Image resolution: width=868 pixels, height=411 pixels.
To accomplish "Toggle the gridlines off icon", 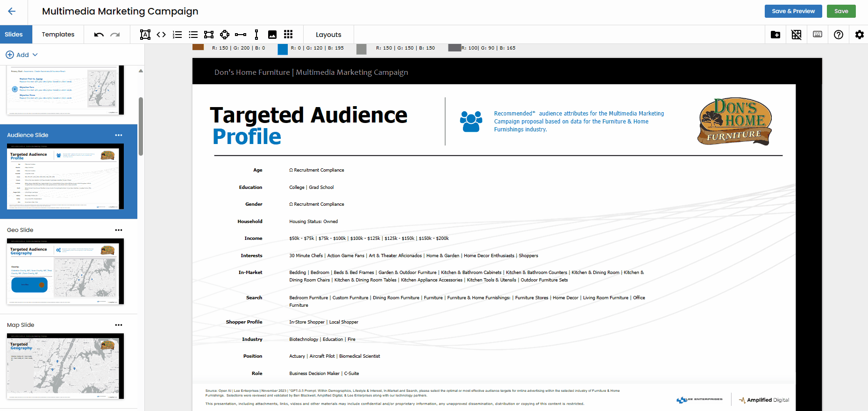I will [797, 35].
